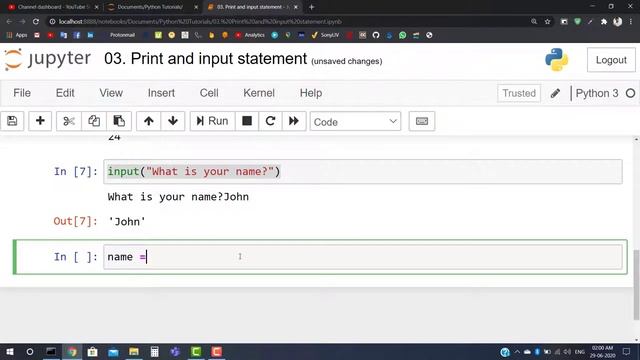Open the Help menu
This screenshot has width=640, height=360.
click(x=311, y=93)
